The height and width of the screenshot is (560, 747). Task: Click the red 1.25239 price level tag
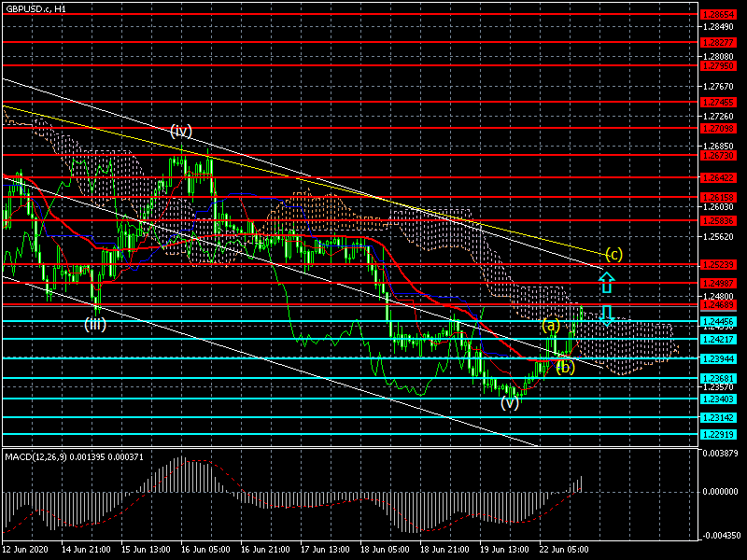(x=718, y=265)
